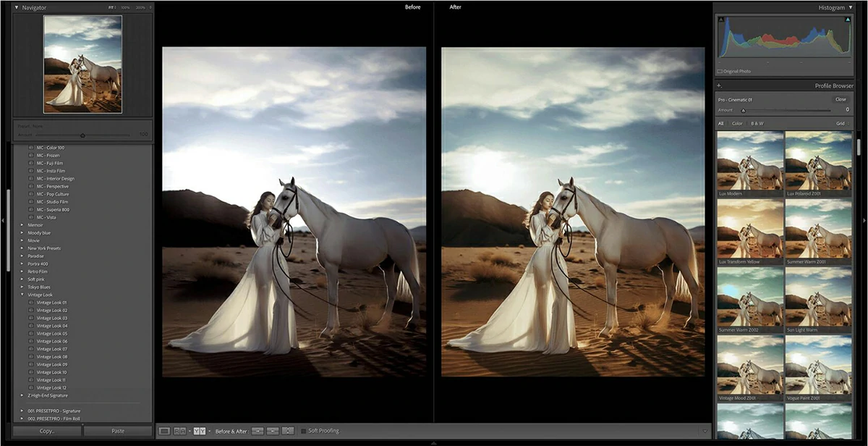Expand the Moody blue preset group
The width and height of the screenshot is (868, 446).
[22, 233]
